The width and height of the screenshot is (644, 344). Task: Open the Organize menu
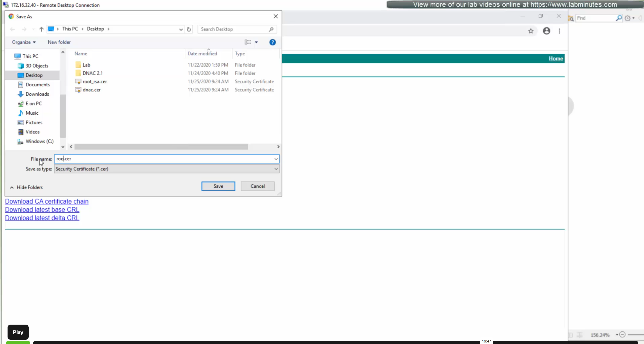(24, 42)
